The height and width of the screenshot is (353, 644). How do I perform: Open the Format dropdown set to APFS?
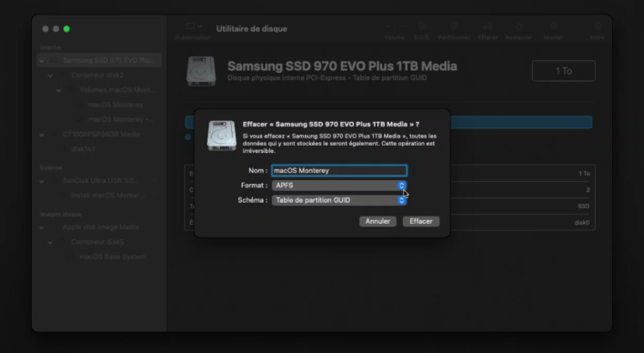point(339,186)
